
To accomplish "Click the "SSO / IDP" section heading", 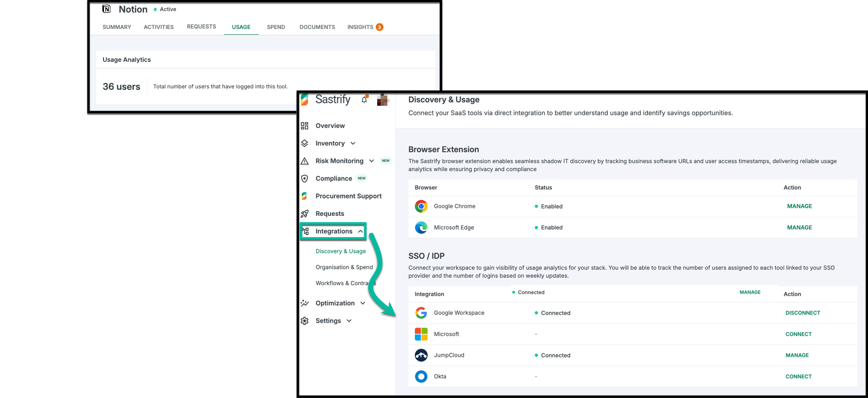I will pyautogui.click(x=427, y=256).
